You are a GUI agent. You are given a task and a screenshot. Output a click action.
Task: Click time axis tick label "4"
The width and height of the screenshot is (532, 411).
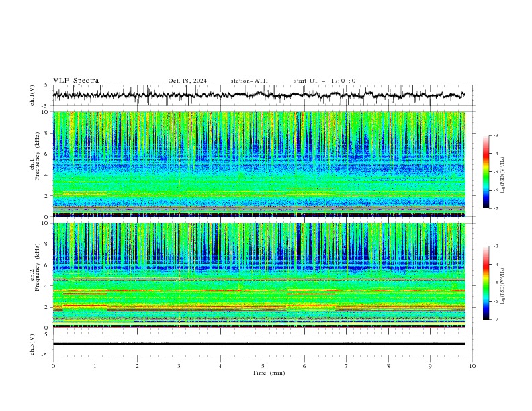220,366
